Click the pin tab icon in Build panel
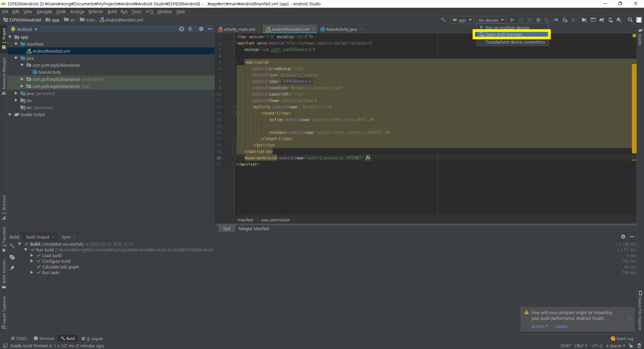The image size is (644, 349). pos(12,268)
